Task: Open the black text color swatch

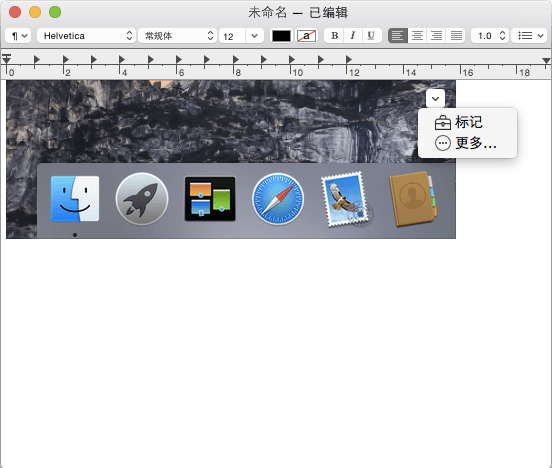Action: [281, 36]
